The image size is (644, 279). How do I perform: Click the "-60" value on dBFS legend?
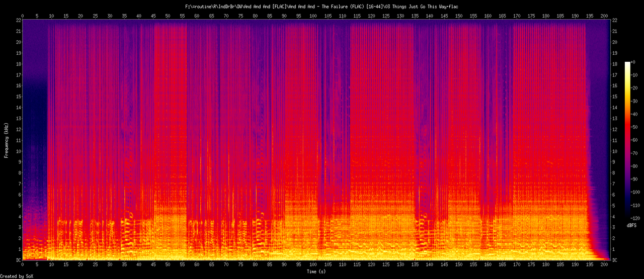tap(635, 140)
